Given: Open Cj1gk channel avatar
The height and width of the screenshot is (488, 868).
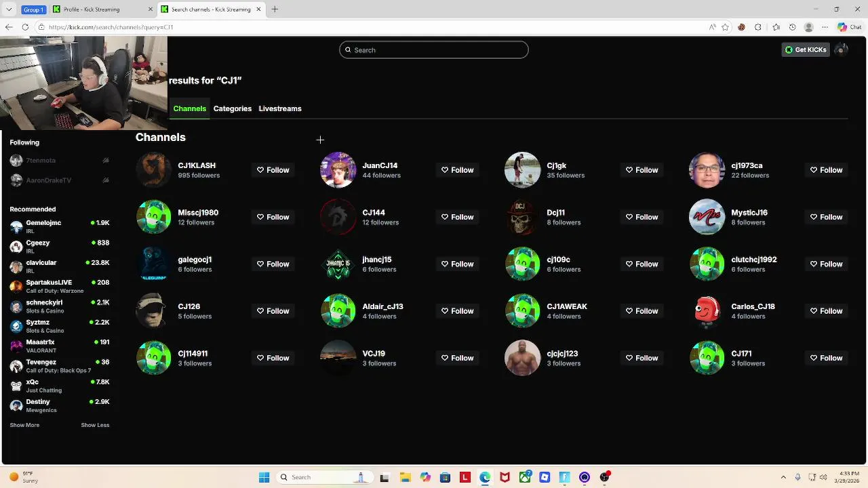Looking at the screenshot, I should [523, 170].
